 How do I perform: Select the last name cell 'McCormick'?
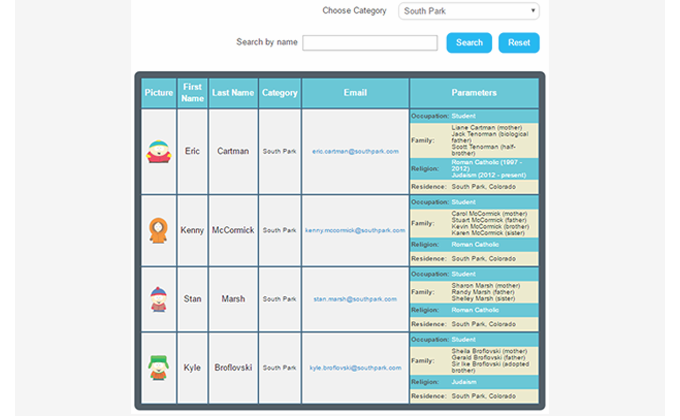click(x=233, y=230)
